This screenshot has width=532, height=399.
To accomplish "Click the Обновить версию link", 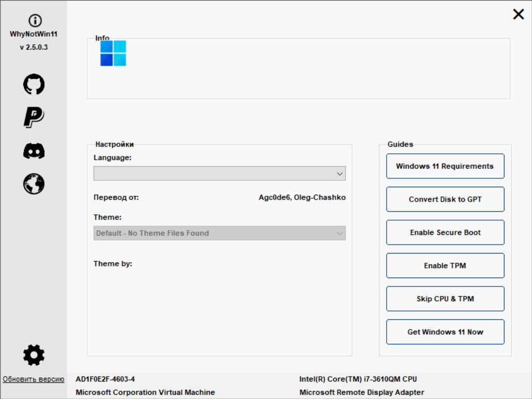I will point(33,379).
